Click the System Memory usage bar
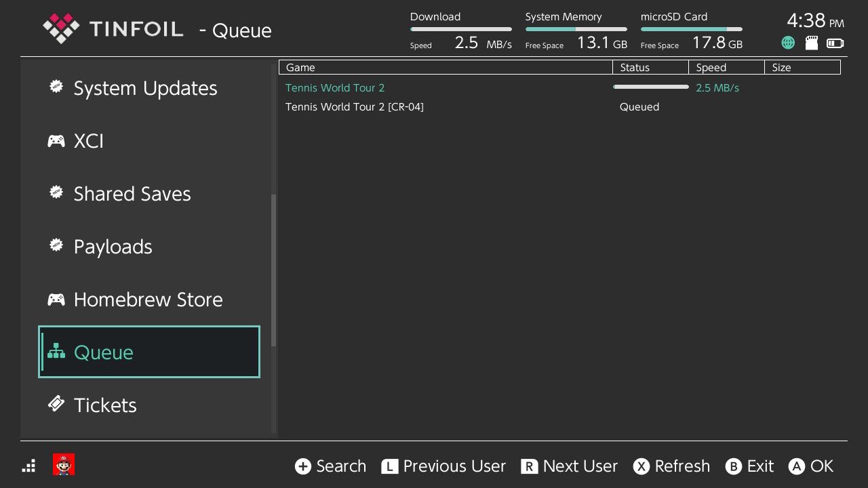Screen dimensions: 868x488 tap(576, 29)
